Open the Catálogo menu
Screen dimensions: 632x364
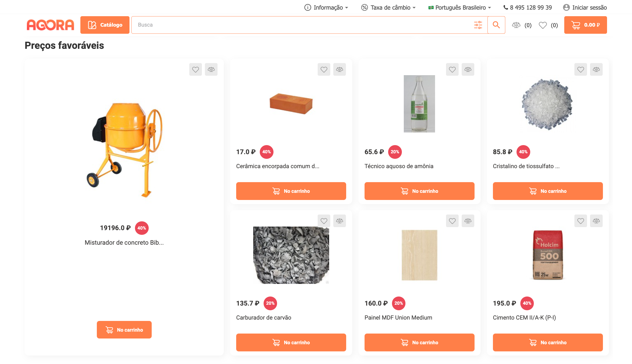105,25
